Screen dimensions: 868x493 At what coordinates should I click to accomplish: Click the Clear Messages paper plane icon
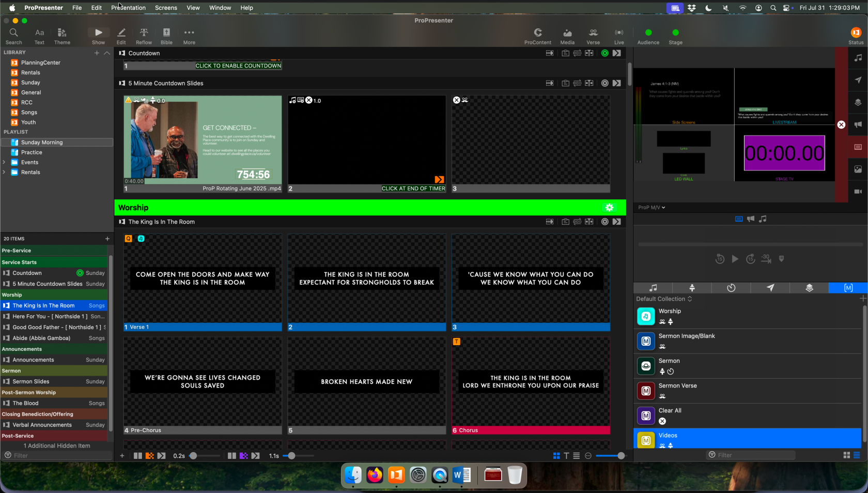click(x=858, y=80)
